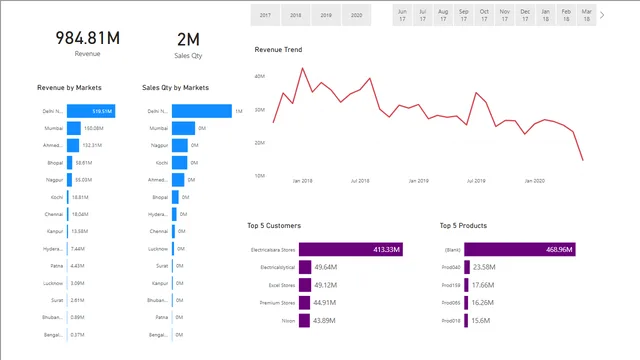Click the 40M y-axis label on trend chart
This screenshot has width=640, height=360.
coord(260,76)
